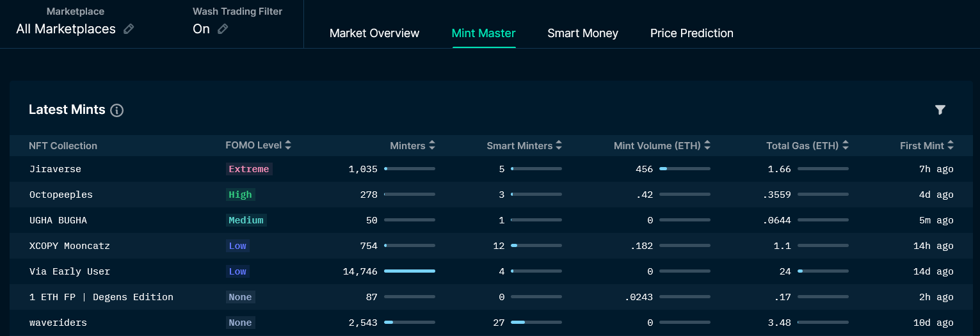Open the XCOPY Mooncatz collection
980x336 pixels.
[x=70, y=246]
